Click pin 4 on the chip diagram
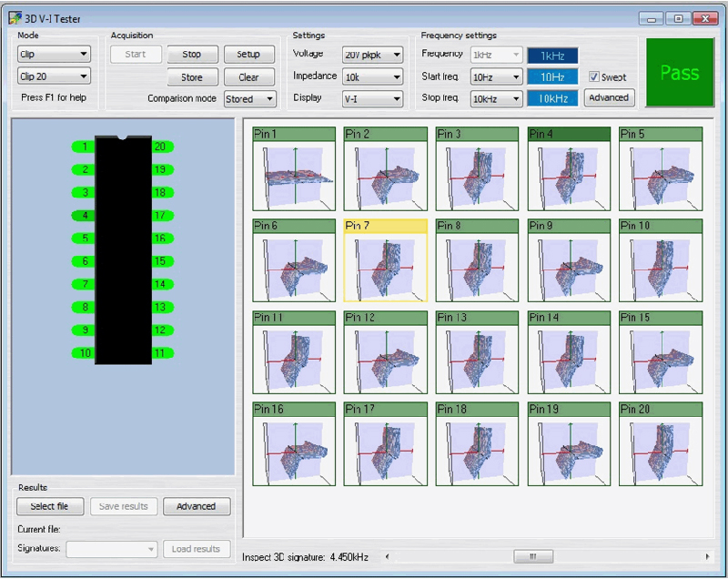Viewport: 728px width, 579px height. pyautogui.click(x=84, y=216)
